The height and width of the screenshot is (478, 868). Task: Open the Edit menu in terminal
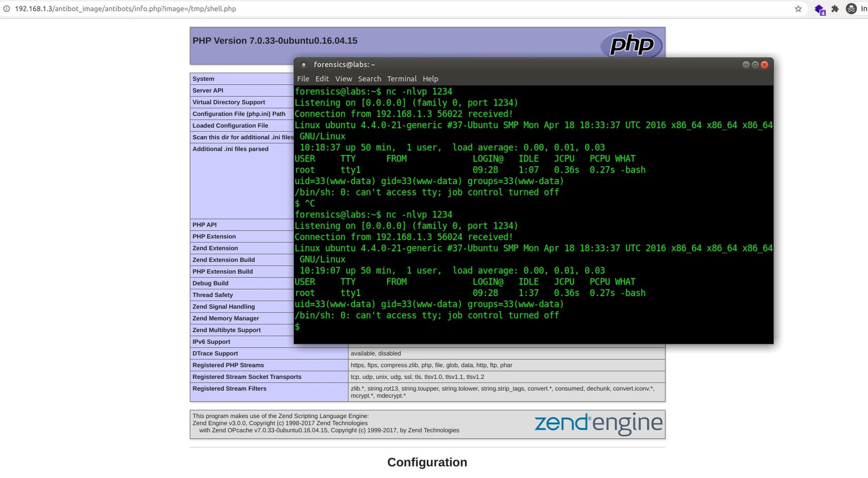click(x=322, y=79)
